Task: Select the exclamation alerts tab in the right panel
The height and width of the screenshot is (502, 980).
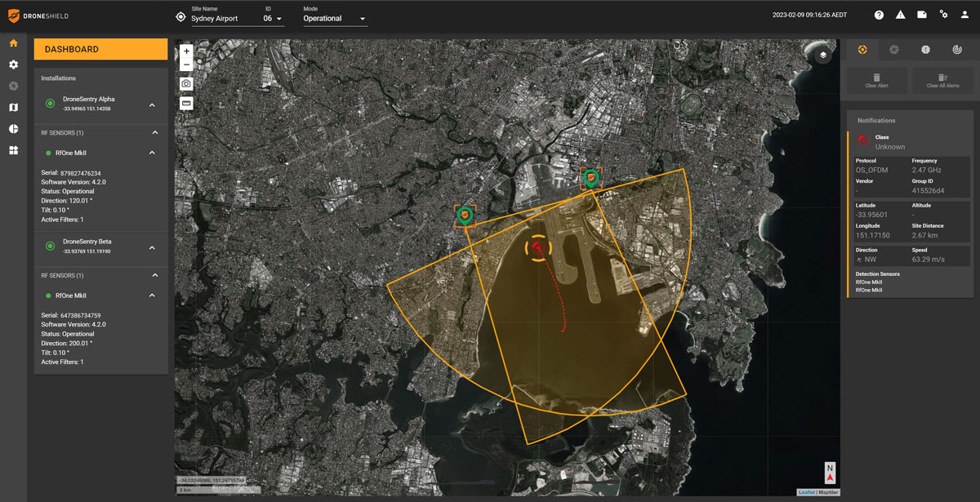Action: pos(925,50)
